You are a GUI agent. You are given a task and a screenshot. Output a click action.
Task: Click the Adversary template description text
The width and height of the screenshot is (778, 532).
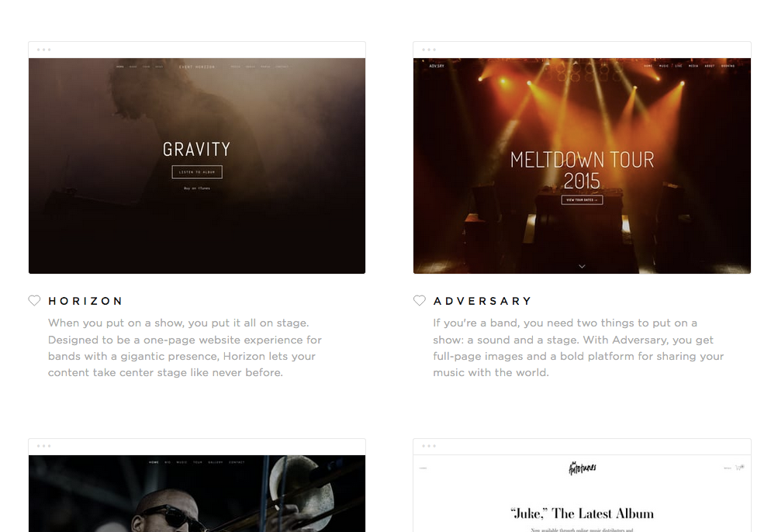click(578, 347)
